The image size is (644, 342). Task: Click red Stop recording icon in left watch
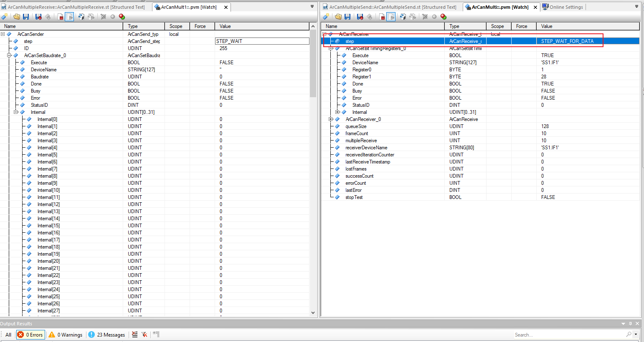tap(61, 17)
